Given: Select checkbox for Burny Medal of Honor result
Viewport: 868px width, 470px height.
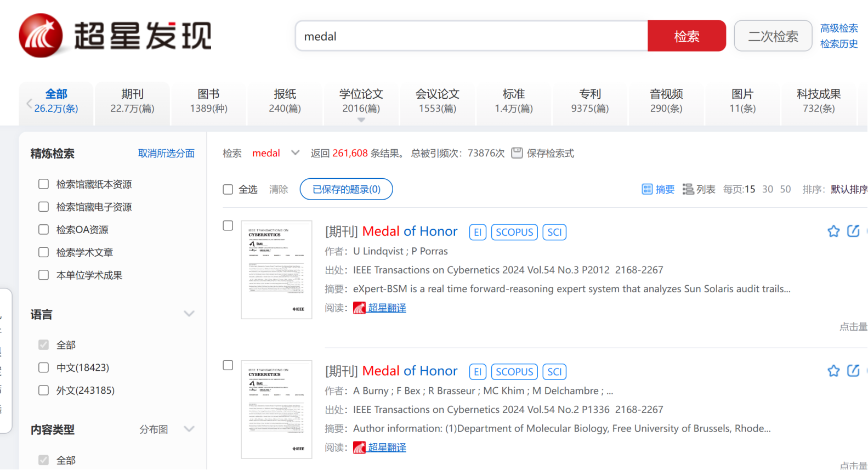Looking at the screenshot, I should (228, 365).
